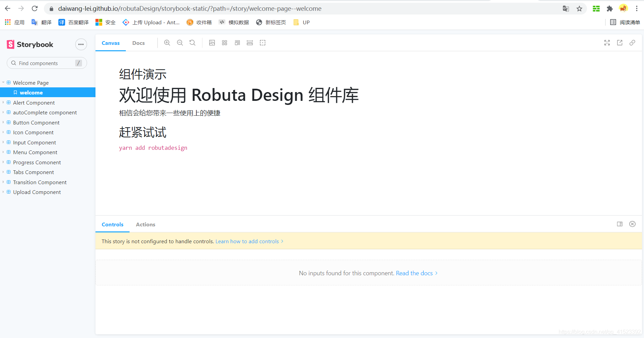Open the 应用 apps shortcut
644x338 pixels.
pyautogui.click(x=15, y=22)
